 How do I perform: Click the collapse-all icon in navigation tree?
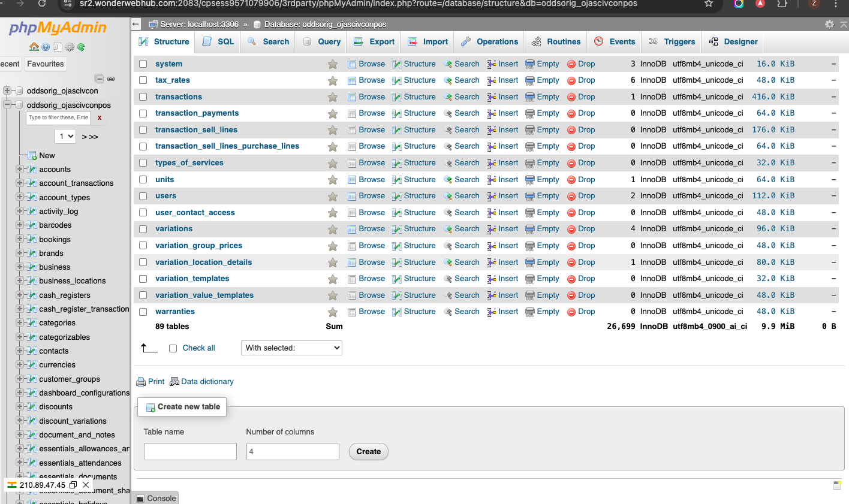click(x=99, y=79)
